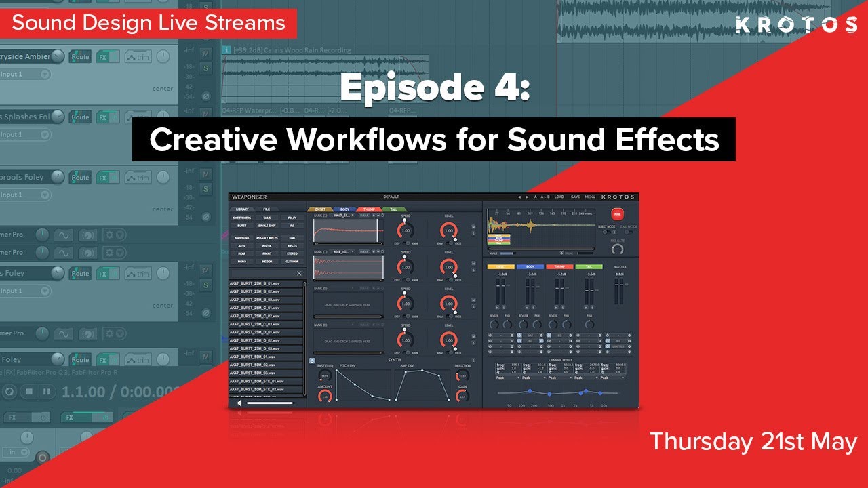Click the file list scrollbar

coord(304,338)
